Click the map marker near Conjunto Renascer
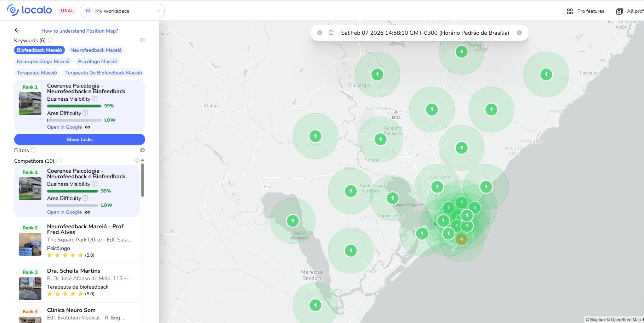644x323 pixels. pyautogui.click(x=381, y=139)
